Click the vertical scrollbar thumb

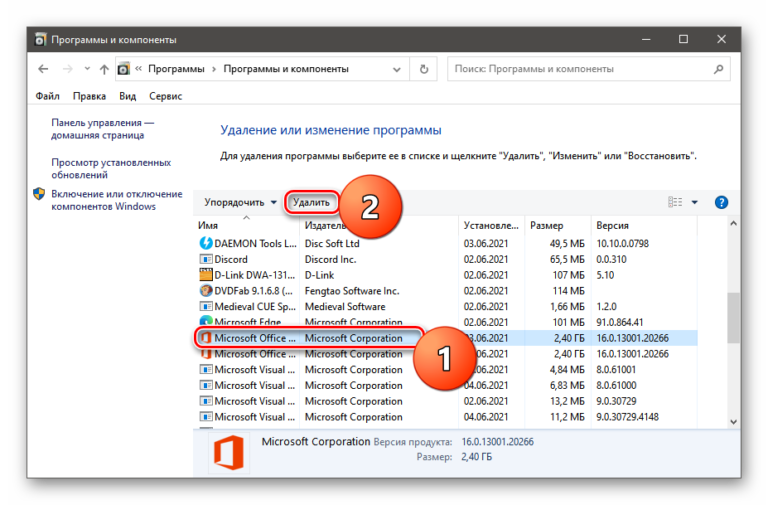click(x=733, y=318)
